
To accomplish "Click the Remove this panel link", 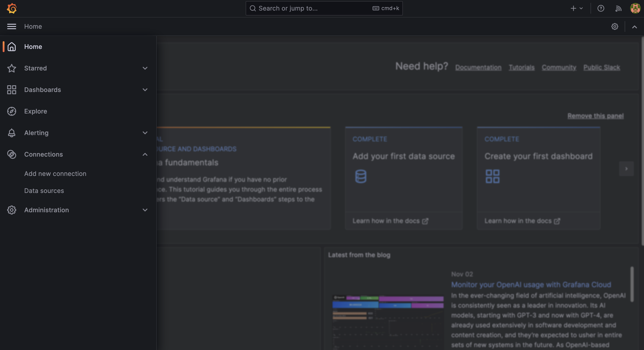I will coord(595,116).
